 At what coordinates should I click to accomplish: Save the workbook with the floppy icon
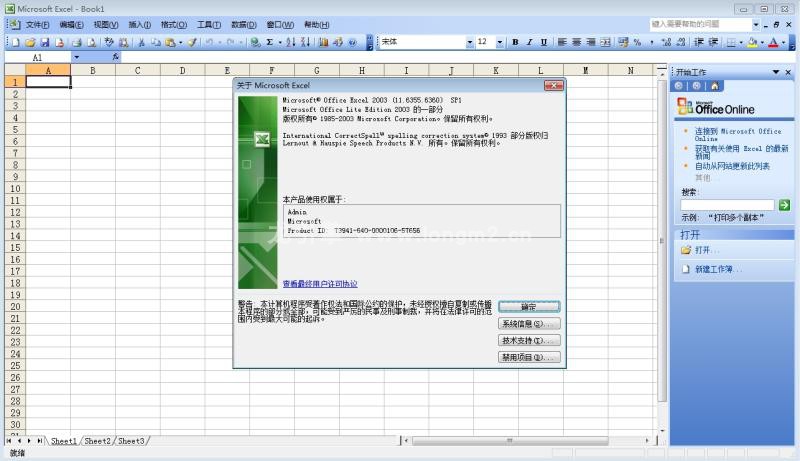45,42
